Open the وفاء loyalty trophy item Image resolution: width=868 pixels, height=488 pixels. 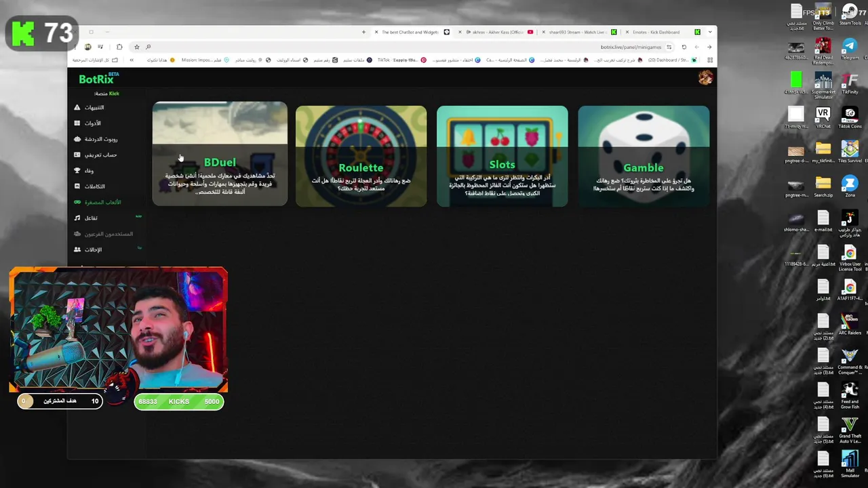click(84, 171)
